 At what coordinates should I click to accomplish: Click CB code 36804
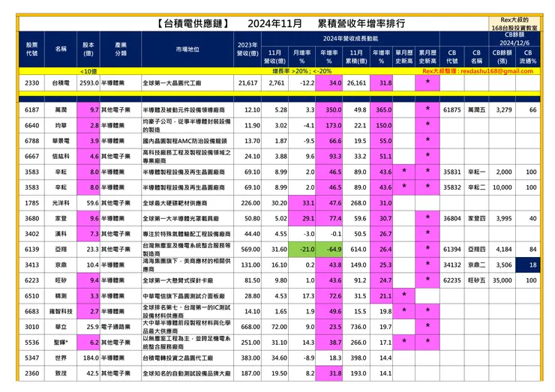[x=452, y=219]
